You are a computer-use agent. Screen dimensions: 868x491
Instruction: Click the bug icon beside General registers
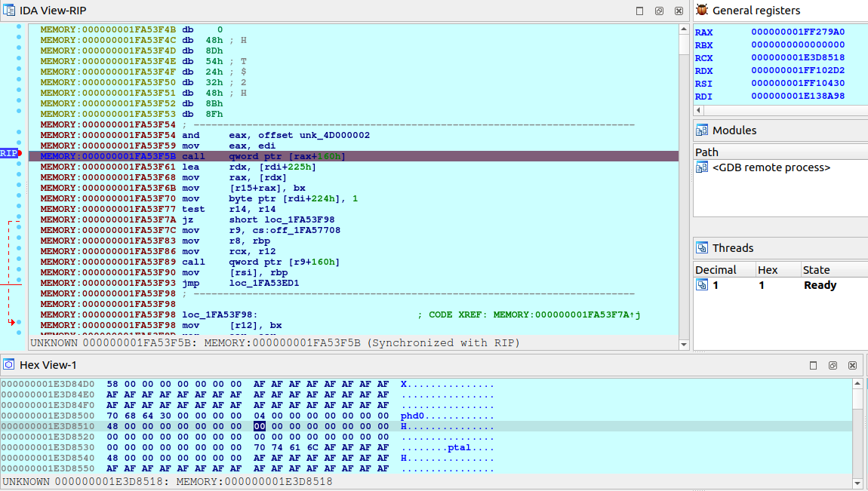point(702,11)
